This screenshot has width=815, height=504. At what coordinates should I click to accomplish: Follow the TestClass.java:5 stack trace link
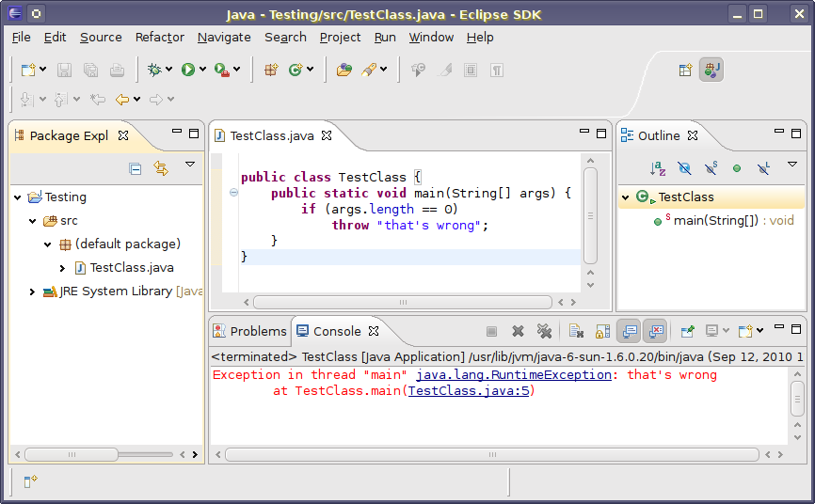[x=470, y=391]
